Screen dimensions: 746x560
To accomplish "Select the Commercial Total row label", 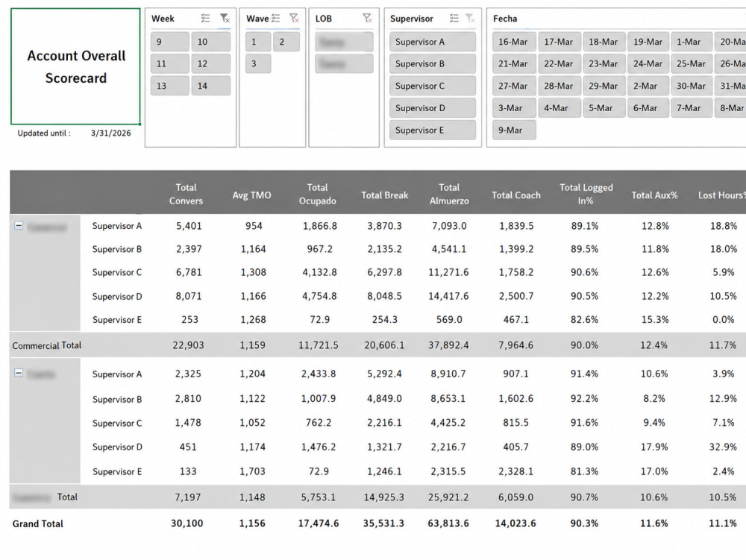I will click(46, 345).
